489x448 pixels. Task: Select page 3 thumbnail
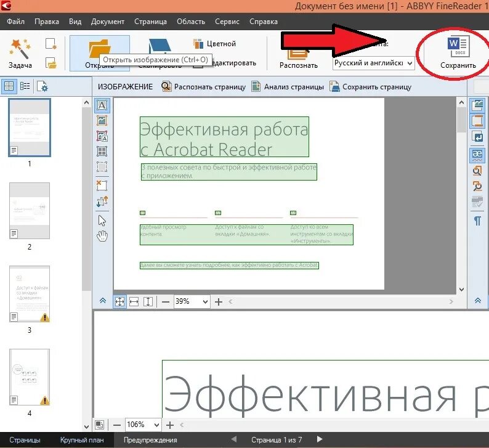(x=30, y=294)
